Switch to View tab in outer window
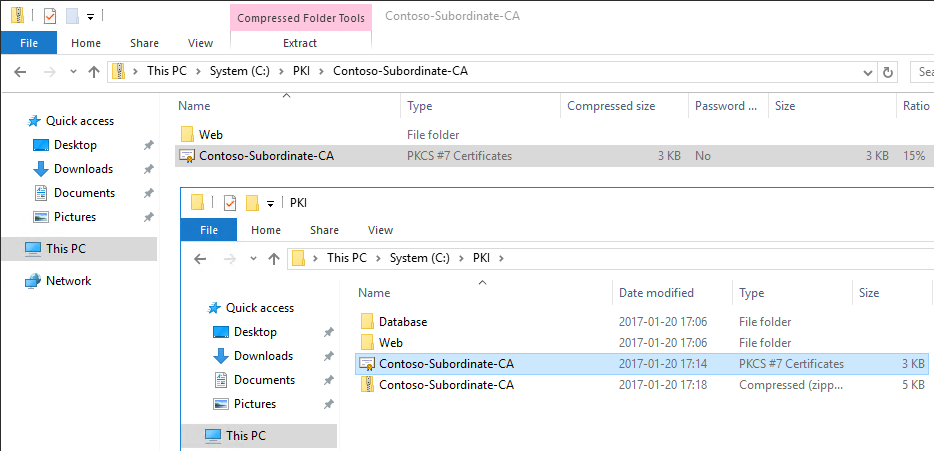The image size is (934, 451). pos(200,43)
